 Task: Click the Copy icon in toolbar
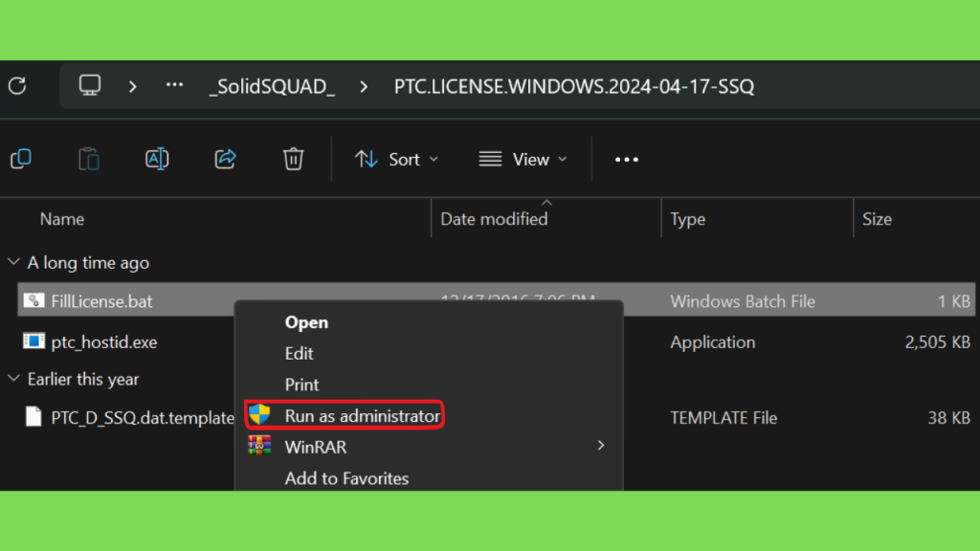coord(20,159)
